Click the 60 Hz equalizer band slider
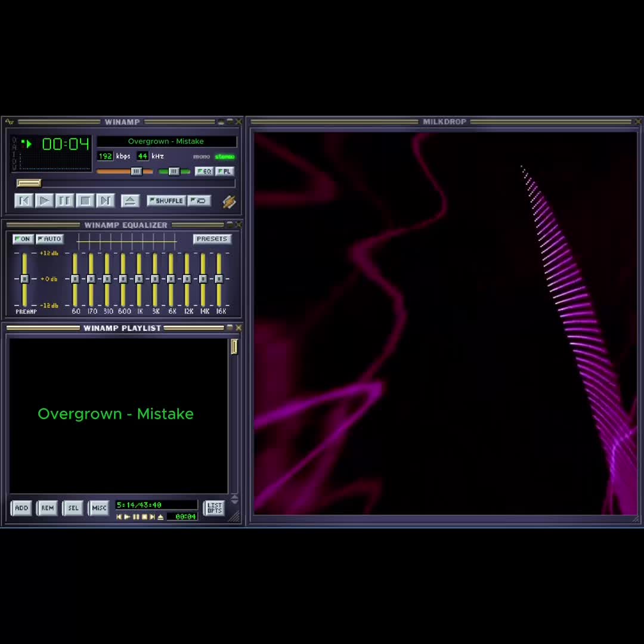644x644 pixels. tap(75, 279)
